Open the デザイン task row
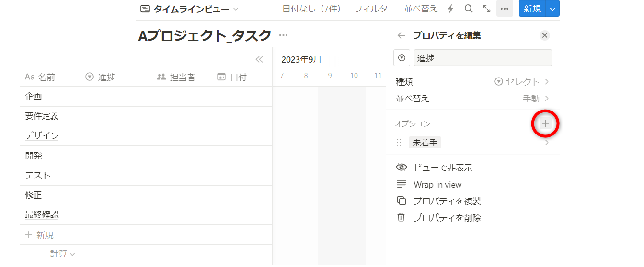The width and height of the screenshot is (644, 267). [x=42, y=136]
